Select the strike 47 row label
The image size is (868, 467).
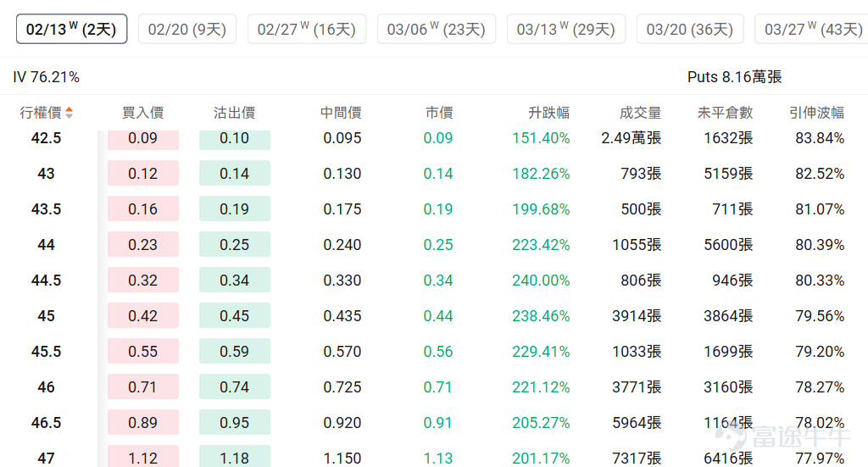46,458
